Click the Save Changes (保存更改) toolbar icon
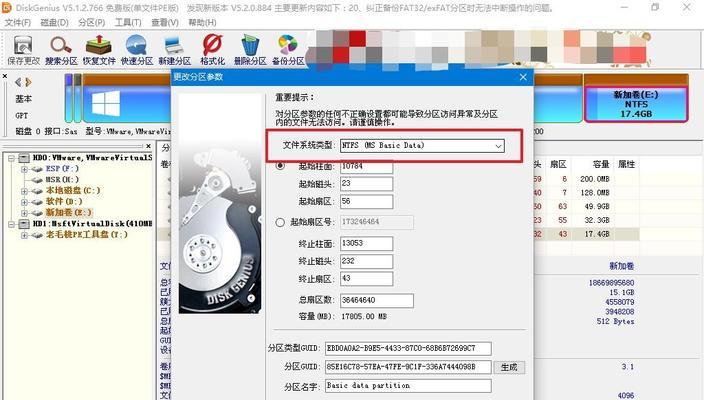704x400 pixels. (x=23, y=50)
